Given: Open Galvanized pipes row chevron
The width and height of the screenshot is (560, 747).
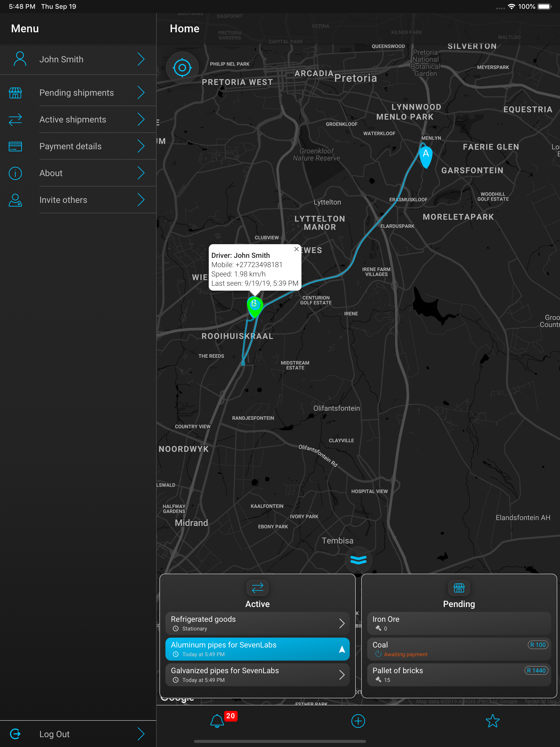Looking at the screenshot, I should tap(342, 675).
